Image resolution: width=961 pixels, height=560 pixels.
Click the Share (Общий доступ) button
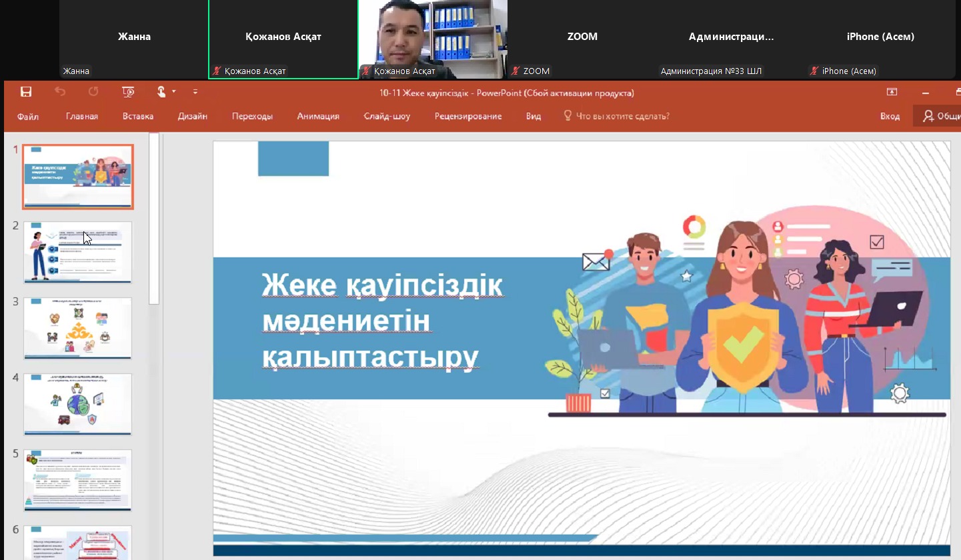pyautogui.click(x=940, y=117)
